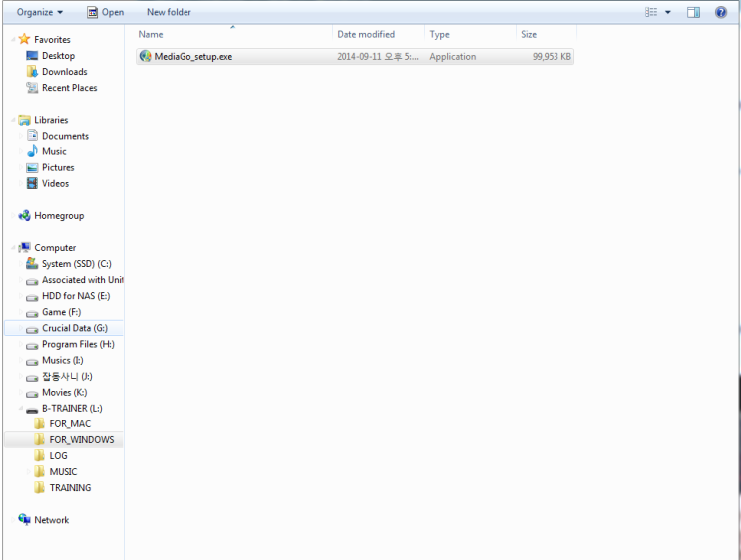
Task: Select the MediaGo_setup.exe file name
Action: click(193, 57)
